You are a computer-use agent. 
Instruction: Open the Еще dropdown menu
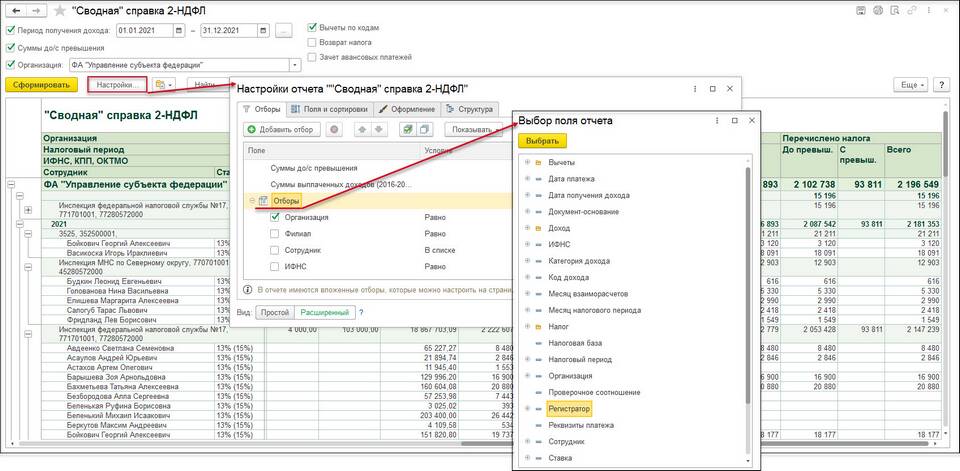(912, 85)
